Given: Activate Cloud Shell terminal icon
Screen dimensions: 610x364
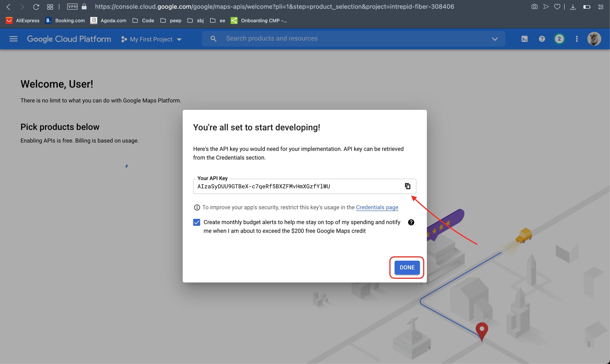Looking at the screenshot, I should pyautogui.click(x=524, y=39).
